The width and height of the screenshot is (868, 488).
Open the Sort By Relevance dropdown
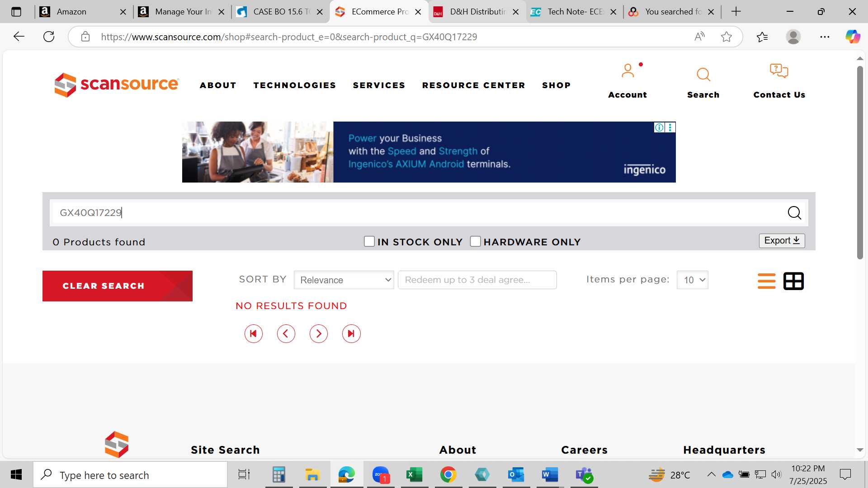(x=344, y=280)
